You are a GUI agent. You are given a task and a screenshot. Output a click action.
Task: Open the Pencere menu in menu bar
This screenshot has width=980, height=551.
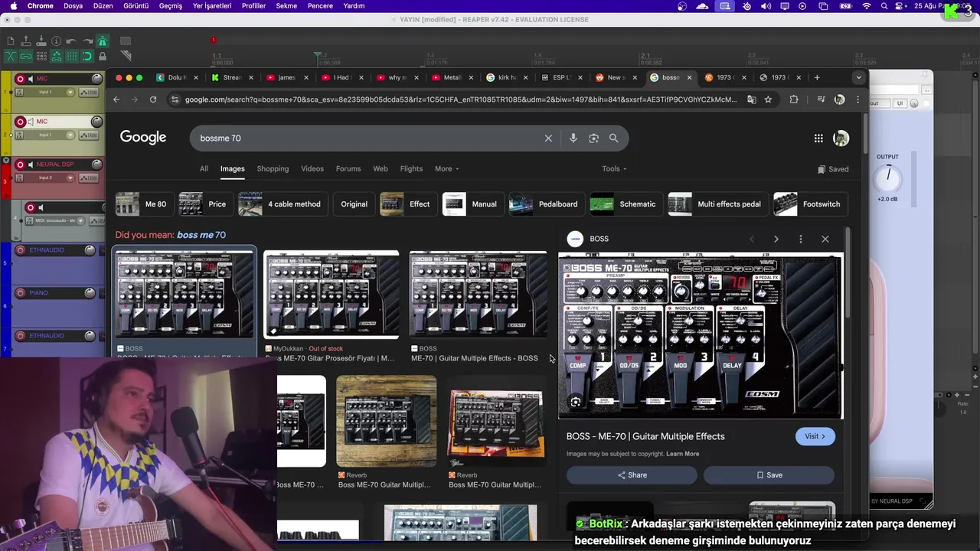pos(320,6)
